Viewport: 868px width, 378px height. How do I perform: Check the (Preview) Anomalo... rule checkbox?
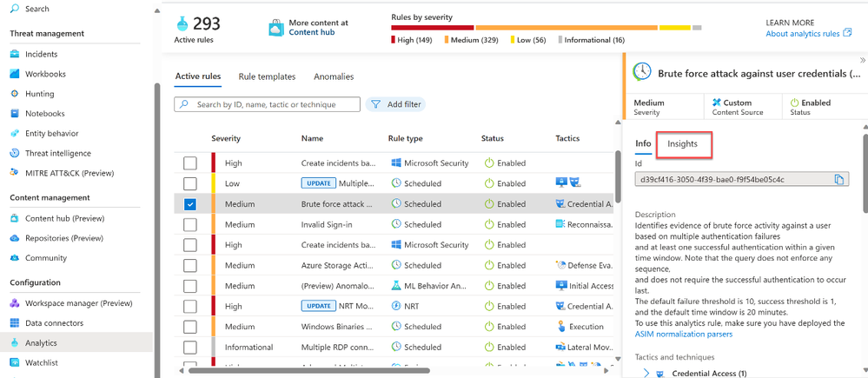coord(190,286)
